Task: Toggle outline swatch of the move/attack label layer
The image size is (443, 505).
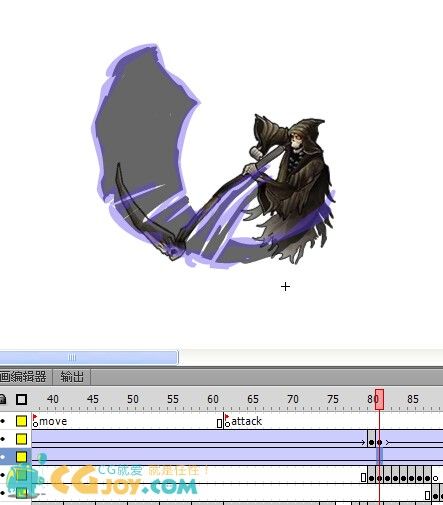Action: tap(21, 421)
